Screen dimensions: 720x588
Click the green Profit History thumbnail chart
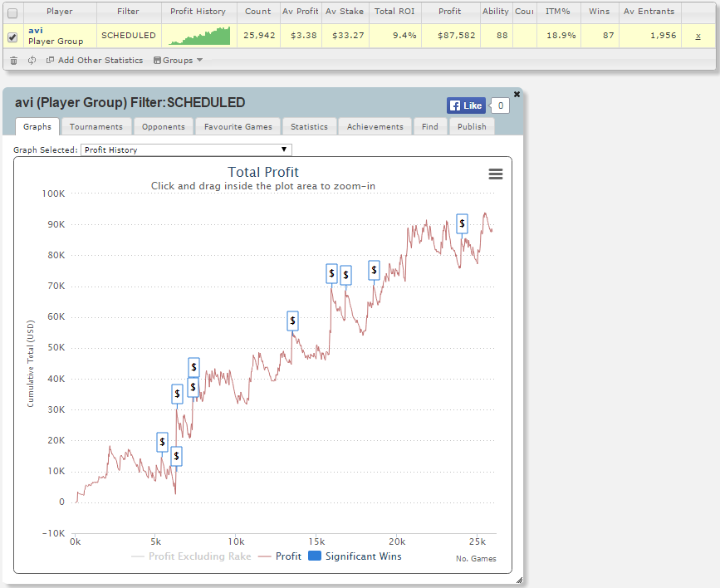[199, 36]
